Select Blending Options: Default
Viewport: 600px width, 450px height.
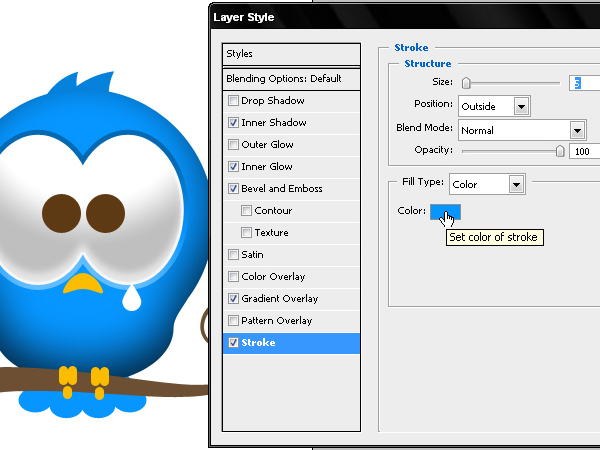[x=291, y=79]
